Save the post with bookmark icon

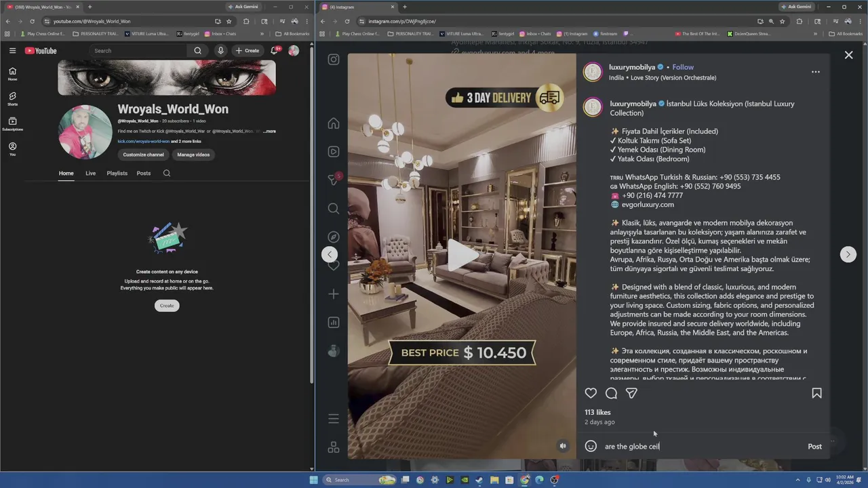coord(816,393)
